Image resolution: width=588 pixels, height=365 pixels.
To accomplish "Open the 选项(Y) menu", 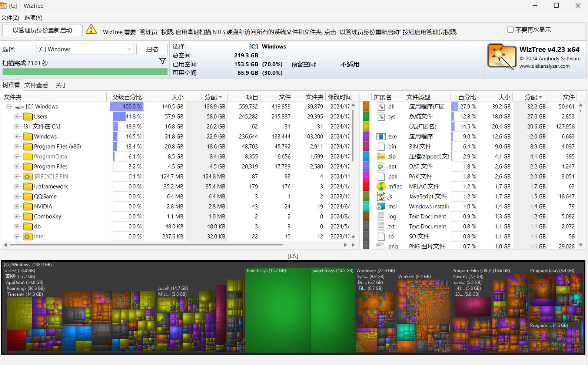I will pyautogui.click(x=33, y=17).
